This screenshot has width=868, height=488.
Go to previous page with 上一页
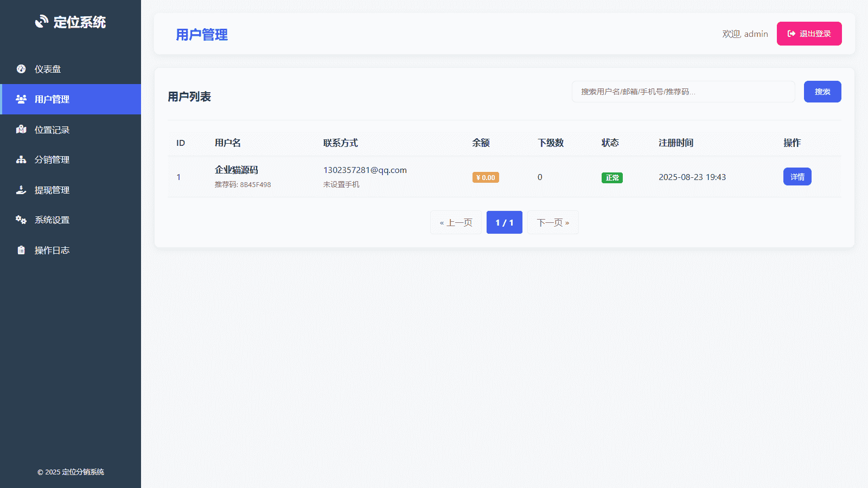point(456,222)
